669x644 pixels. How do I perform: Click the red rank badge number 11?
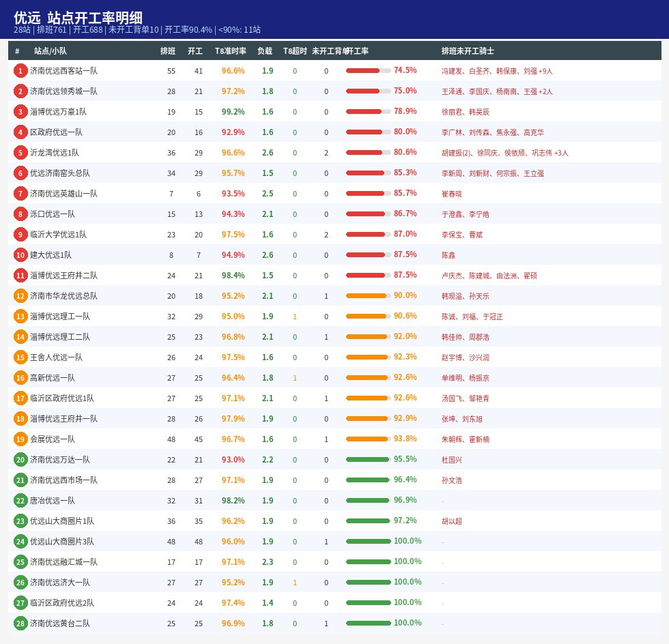(20, 276)
